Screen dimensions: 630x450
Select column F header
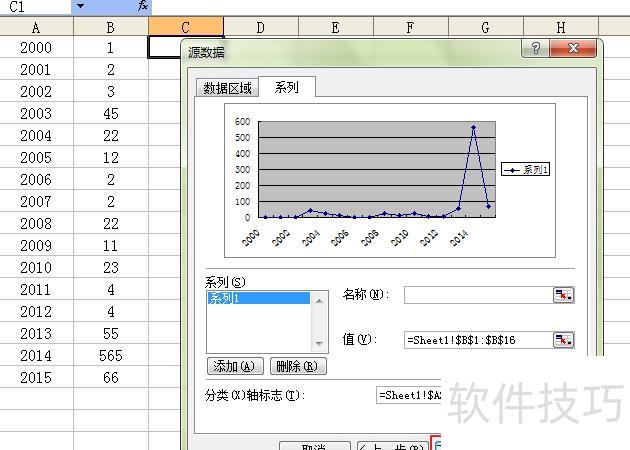pyautogui.click(x=411, y=27)
